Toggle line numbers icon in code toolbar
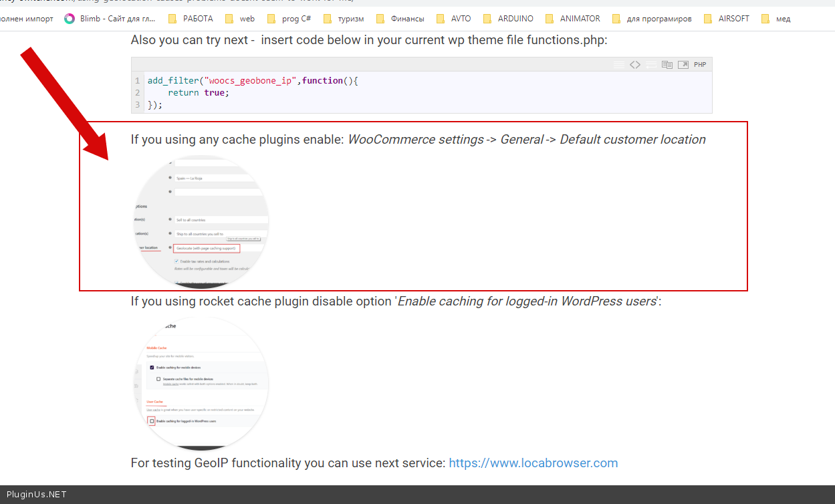The height and width of the screenshot is (504, 835). tap(619, 65)
